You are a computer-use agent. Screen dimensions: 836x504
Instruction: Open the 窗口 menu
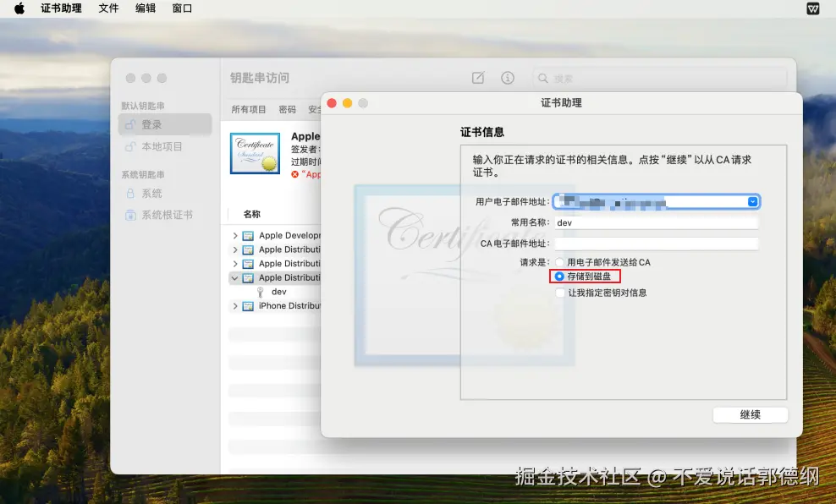[x=182, y=8]
